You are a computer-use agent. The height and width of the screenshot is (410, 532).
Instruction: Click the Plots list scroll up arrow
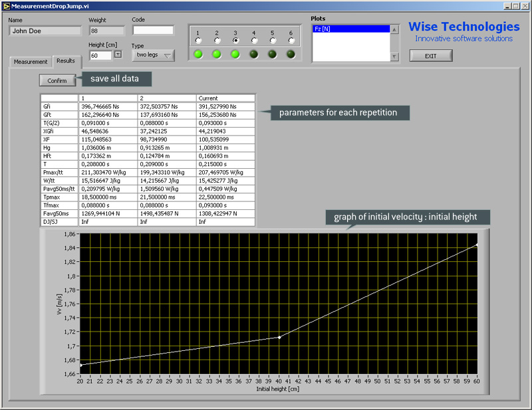point(394,30)
